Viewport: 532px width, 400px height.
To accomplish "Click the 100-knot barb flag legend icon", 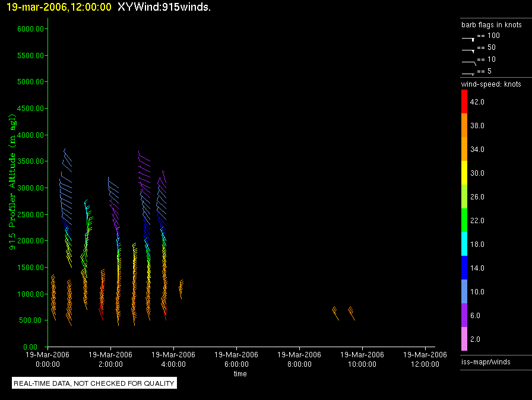I will 468,38.
